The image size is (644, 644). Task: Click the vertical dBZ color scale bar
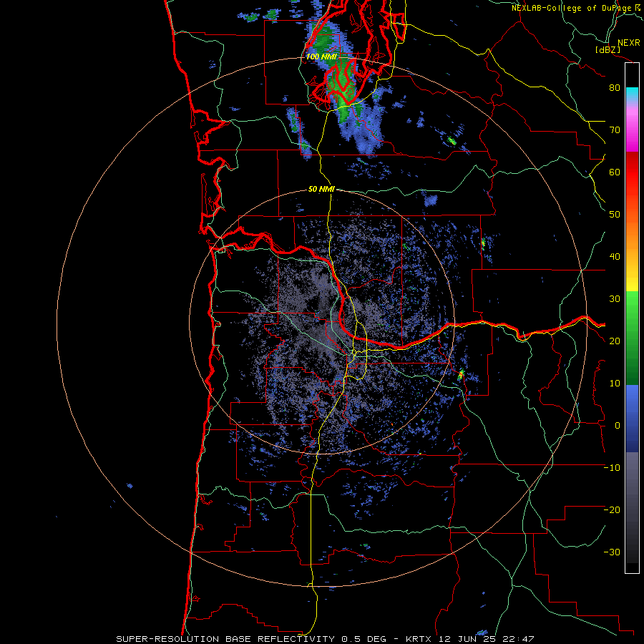(632, 318)
